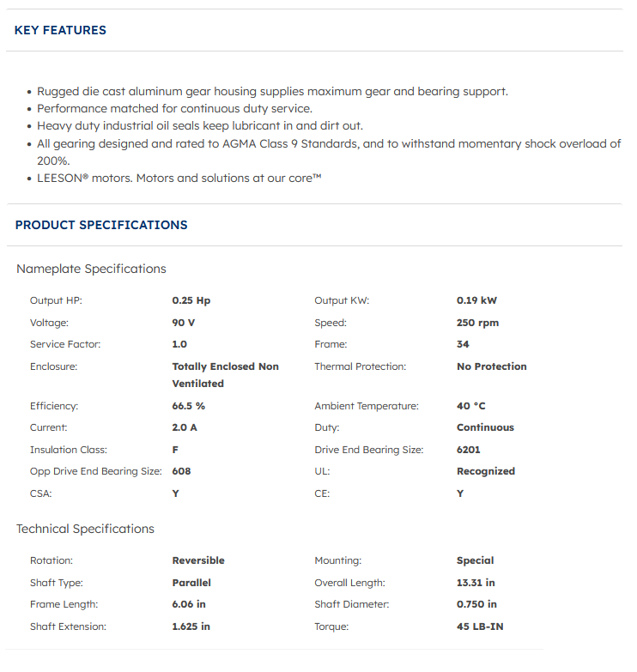Viewport: 637px width, 672px height.
Task: Select the Shaft Diameter value 0.750 in
Action: coord(478,604)
